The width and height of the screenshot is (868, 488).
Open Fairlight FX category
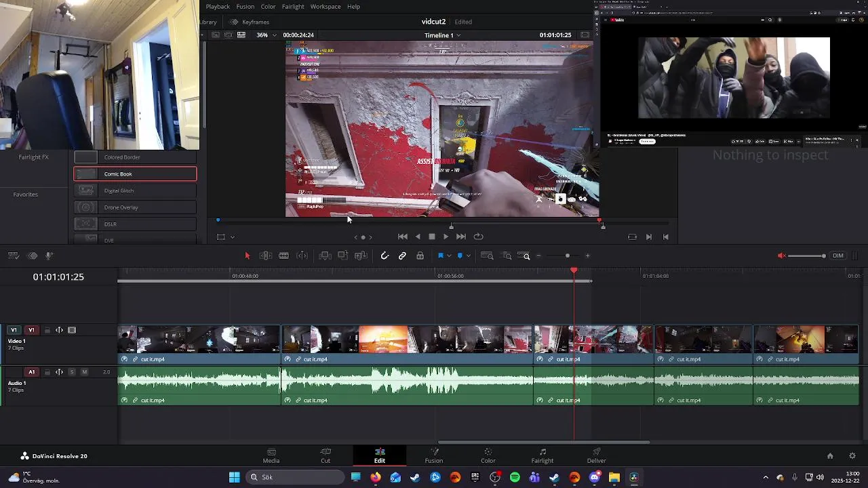click(x=34, y=157)
